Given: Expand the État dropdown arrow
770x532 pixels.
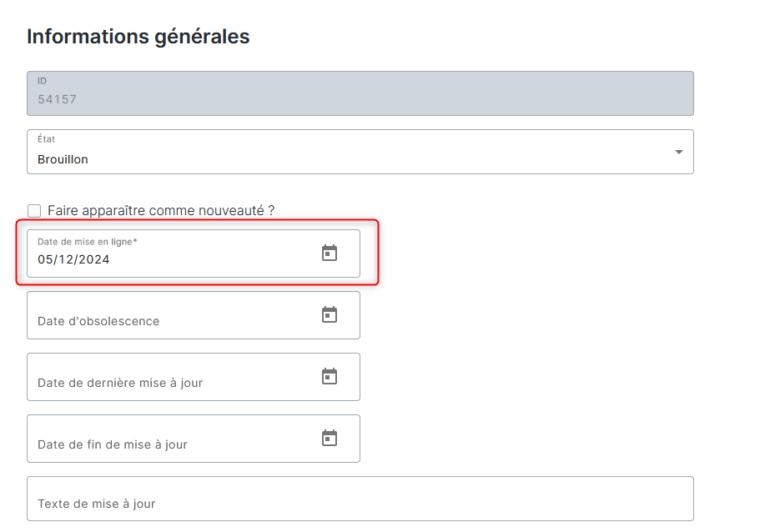Looking at the screenshot, I should tap(678, 152).
